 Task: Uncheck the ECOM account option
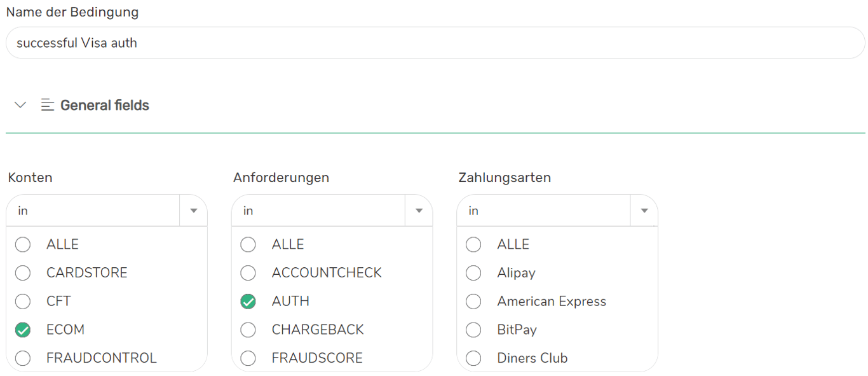tap(23, 330)
